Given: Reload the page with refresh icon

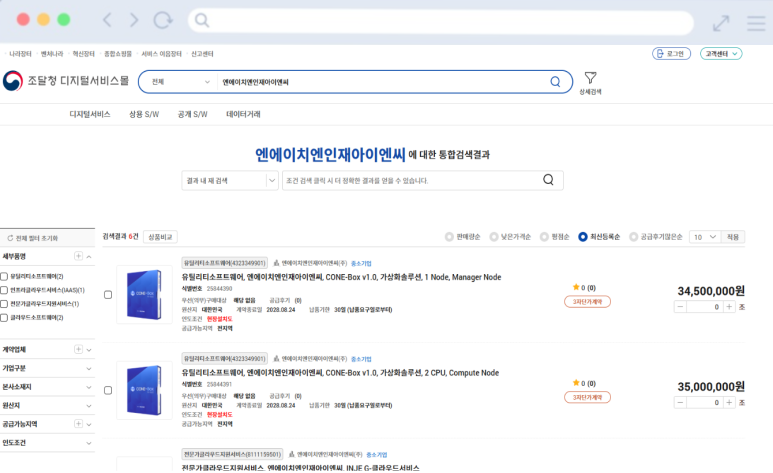Looking at the screenshot, I should click(x=163, y=20).
